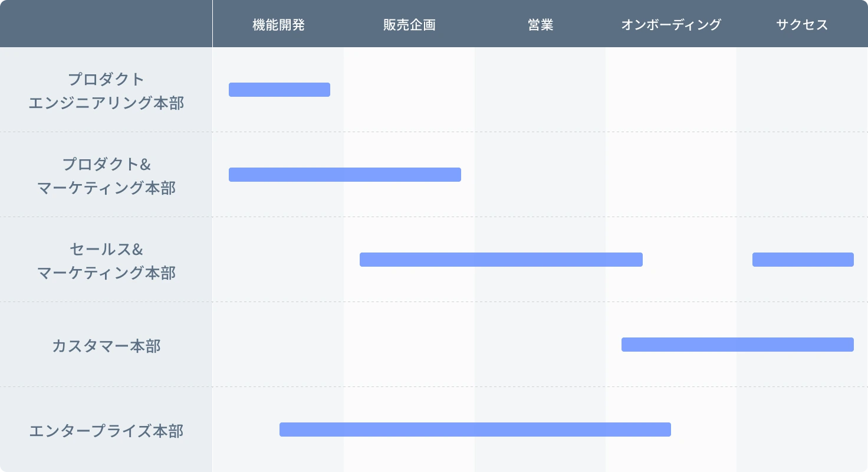The image size is (868, 472).
Task: Click the プロダクトエンジニアリング本部 row label
Action: click(106, 91)
